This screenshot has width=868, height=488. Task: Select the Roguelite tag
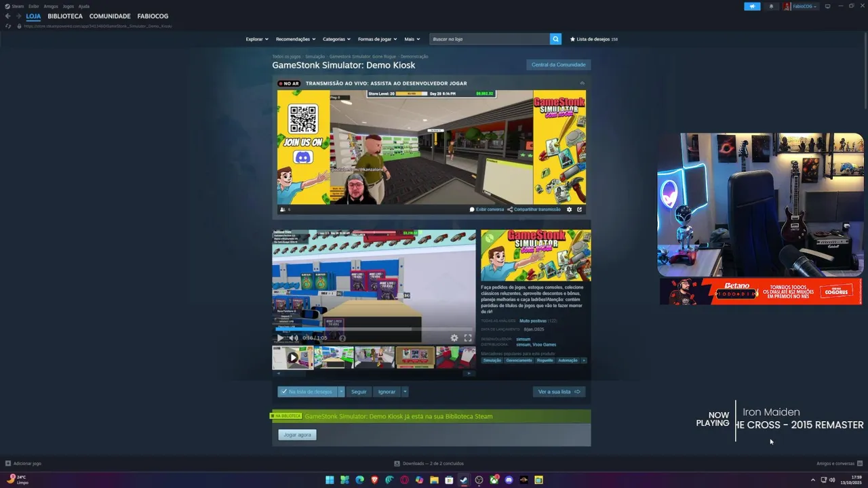(x=545, y=361)
